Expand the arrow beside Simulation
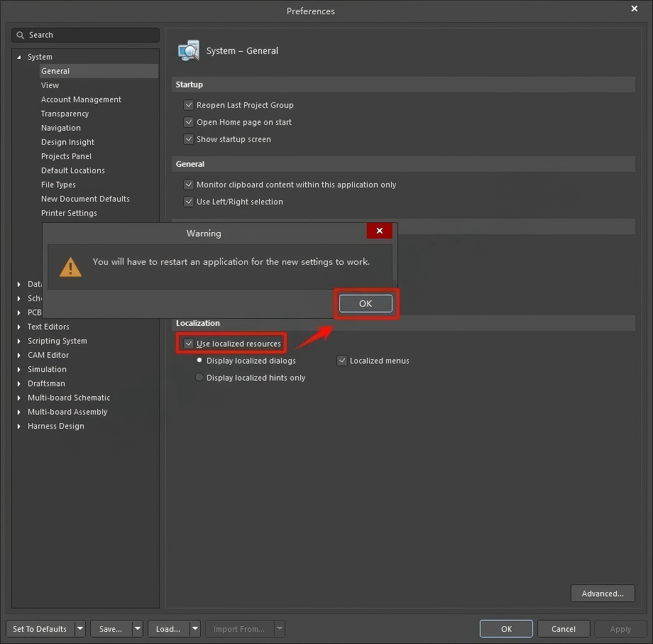The width and height of the screenshot is (653, 644). coord(18,369)
